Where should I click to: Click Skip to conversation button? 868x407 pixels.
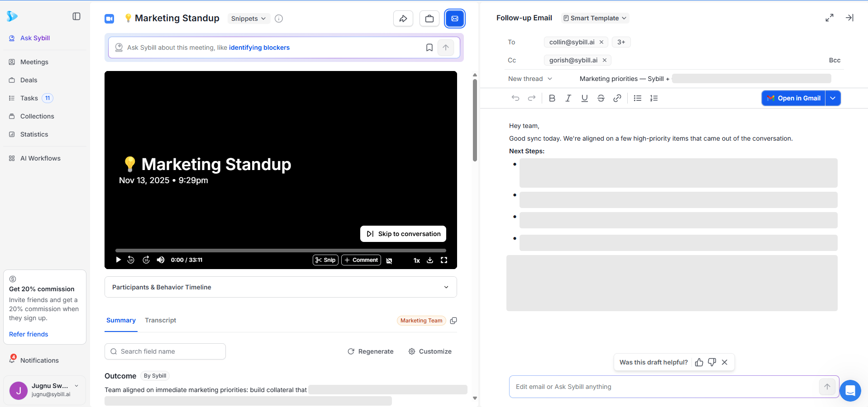point(403,234)
